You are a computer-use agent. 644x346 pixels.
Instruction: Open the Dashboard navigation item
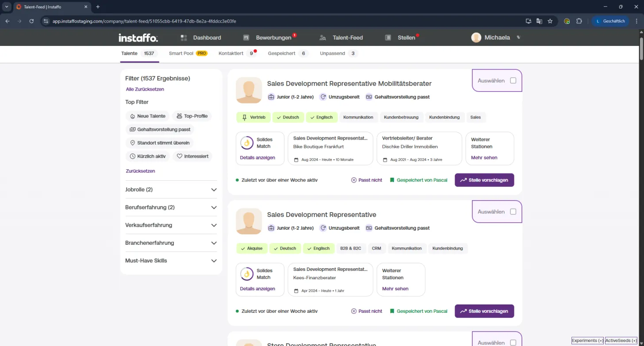coord(201,38)
